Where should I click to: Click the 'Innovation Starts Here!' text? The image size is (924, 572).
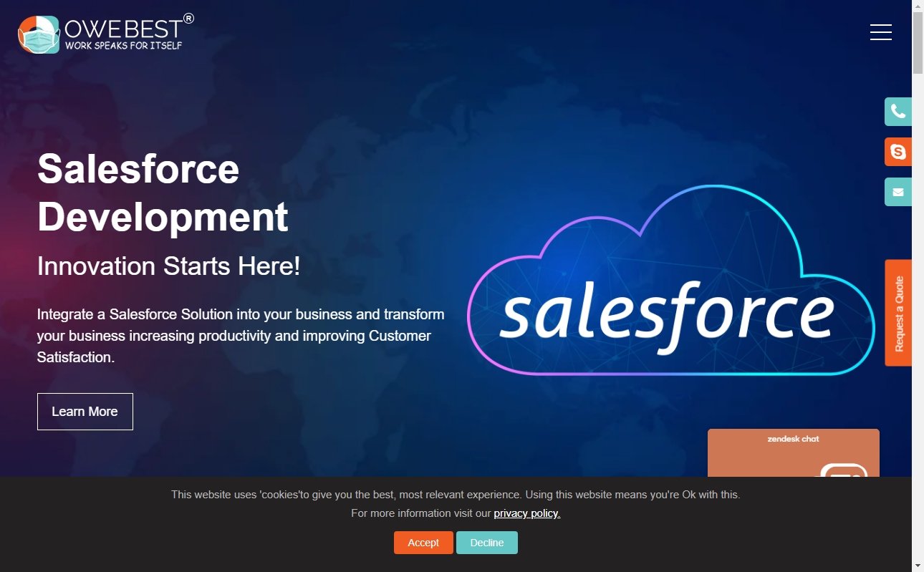pyautogui.click(x=168, y=266)
